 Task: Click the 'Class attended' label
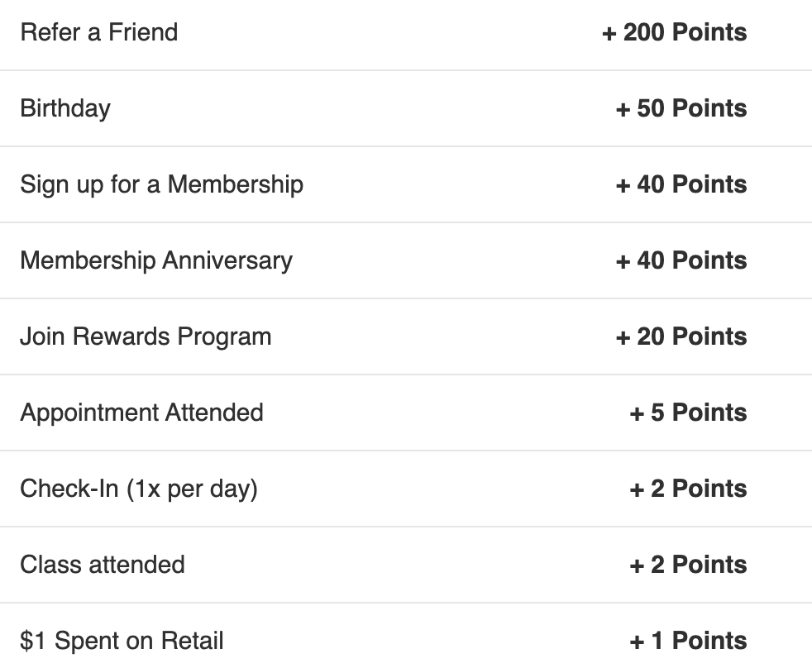[x=102, y=565]
